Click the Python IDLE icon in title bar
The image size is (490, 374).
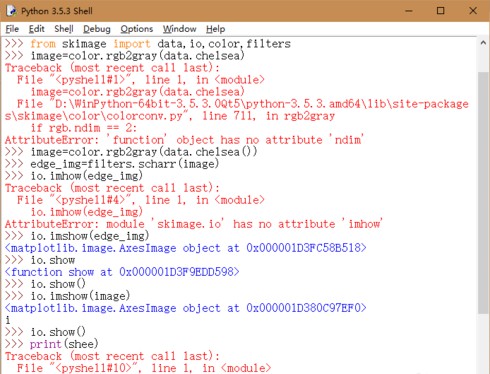pos(11,11)
